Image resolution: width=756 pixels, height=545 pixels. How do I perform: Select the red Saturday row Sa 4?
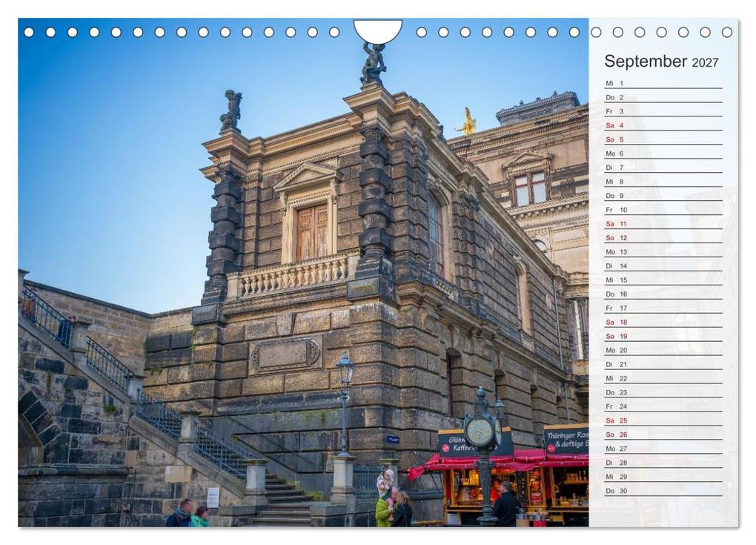(663, 125)
